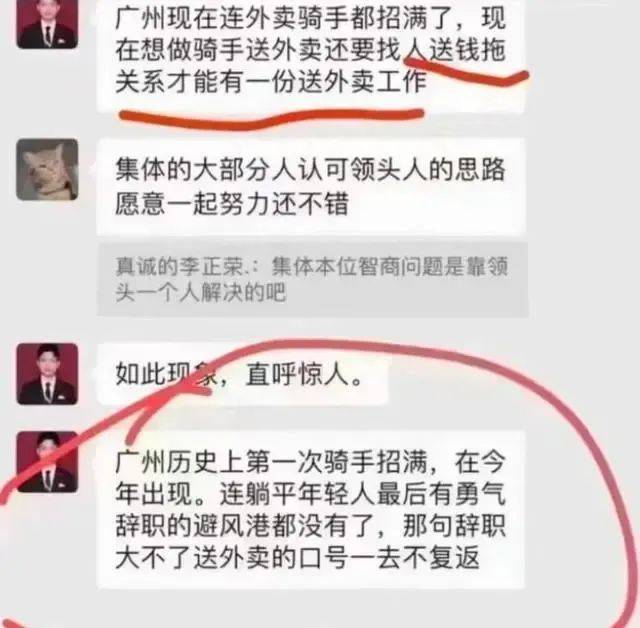Click the line 大不了送外卖的口号一去不复返
Screen dimensions: 640x628
coord(297,557)
